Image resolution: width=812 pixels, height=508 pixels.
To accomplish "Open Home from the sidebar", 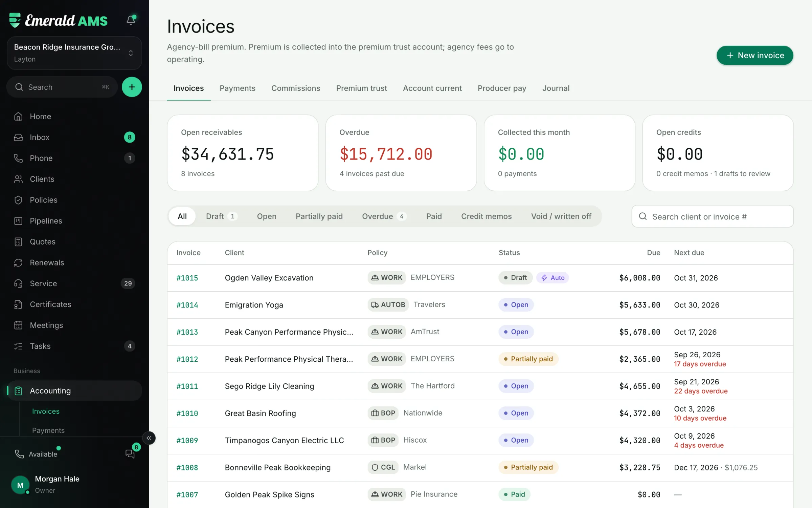I will (x=74, y=116).
